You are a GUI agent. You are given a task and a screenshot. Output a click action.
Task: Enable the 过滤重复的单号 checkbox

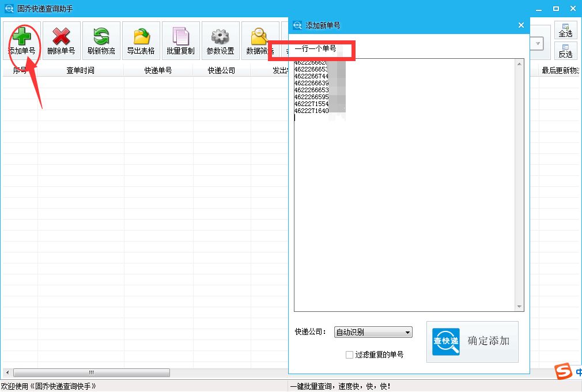pyautogui.click(x=349, y=355)
